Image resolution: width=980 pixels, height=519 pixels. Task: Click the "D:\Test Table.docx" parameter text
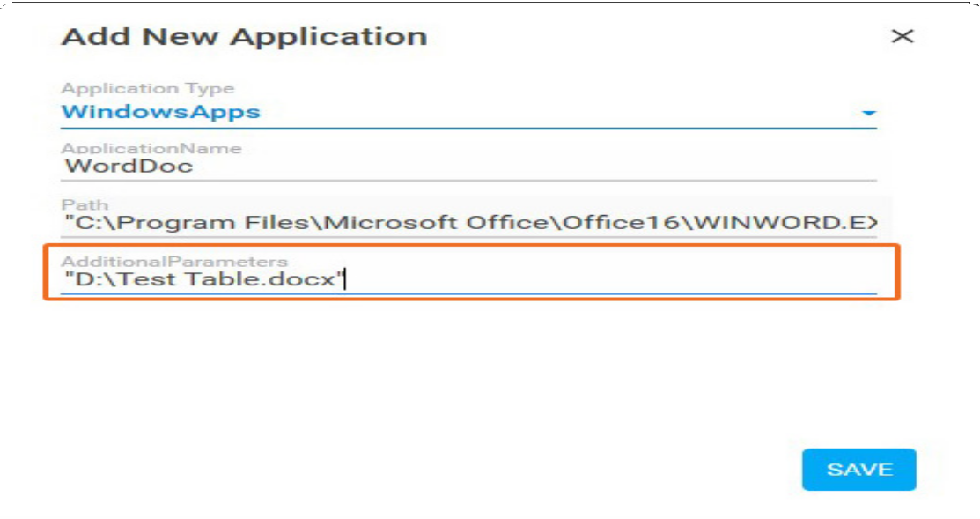[x=204, y=278]
